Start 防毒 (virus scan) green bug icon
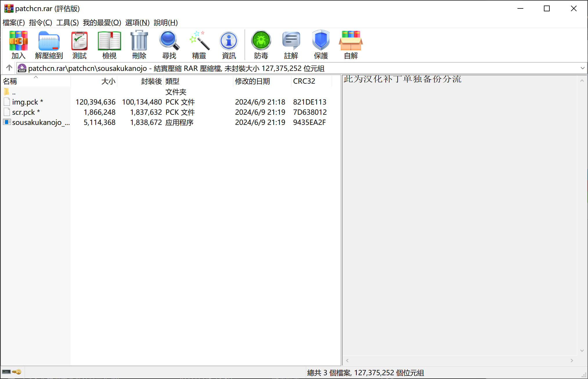Viewport: 588px width, 379px height. tap(261, 44)
